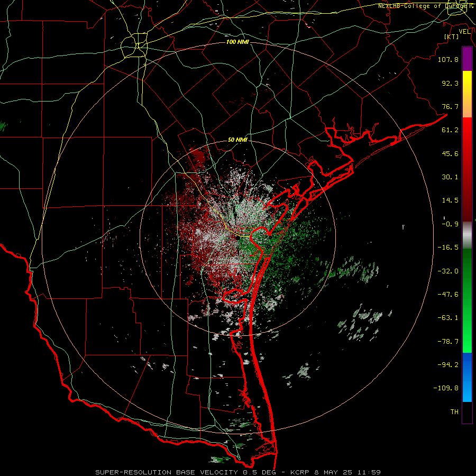Click the blue segment of the color bar

tap(467, 377)
